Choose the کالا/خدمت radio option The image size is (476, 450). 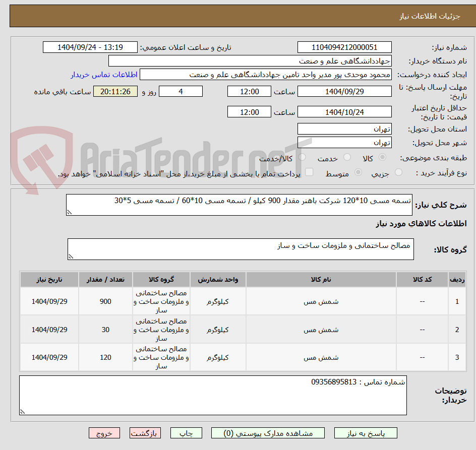click(x=302, y=157)
